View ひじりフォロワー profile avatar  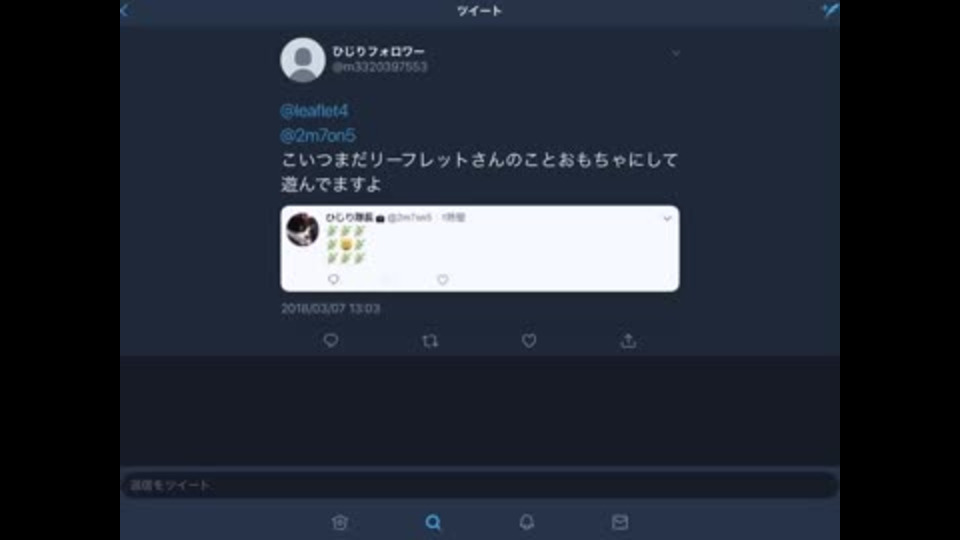(302, 60)
